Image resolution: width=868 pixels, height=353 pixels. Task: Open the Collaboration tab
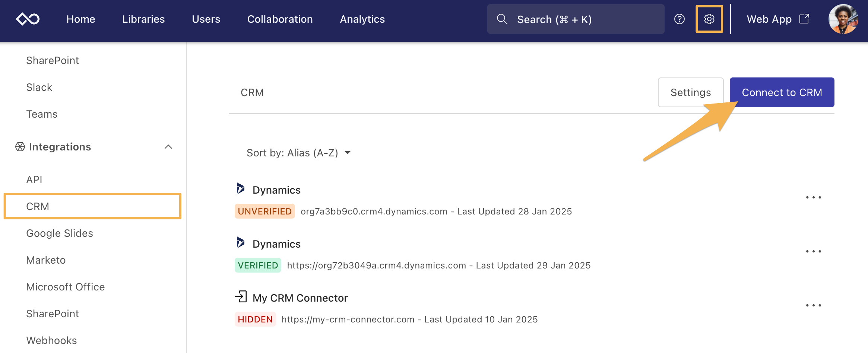click(x=280, y=19)
